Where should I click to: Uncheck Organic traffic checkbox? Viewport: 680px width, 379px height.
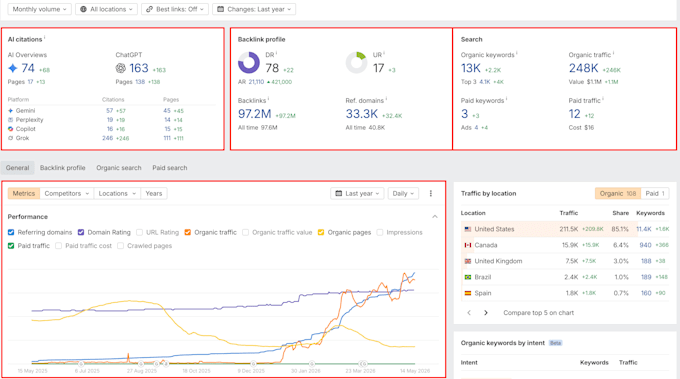[x=188, y=232]
